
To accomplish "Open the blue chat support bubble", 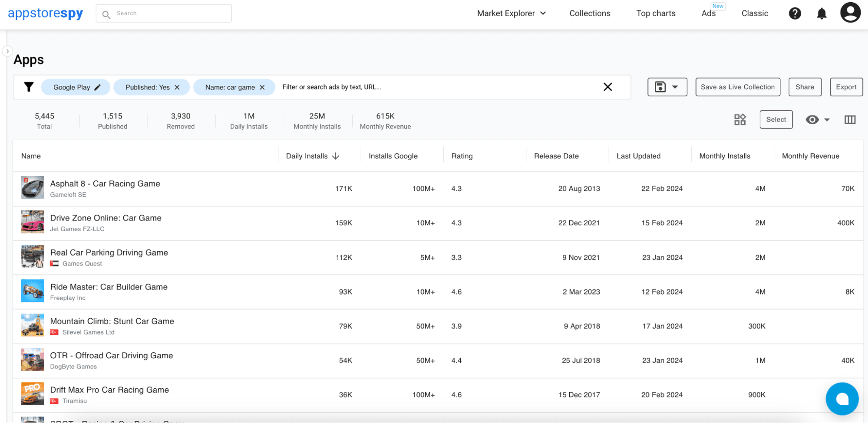I will pyautogui.click(x=842, y=398).
